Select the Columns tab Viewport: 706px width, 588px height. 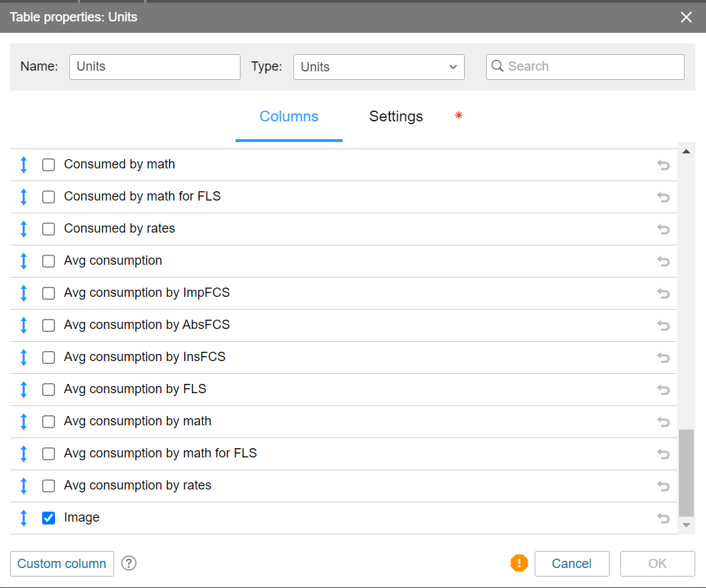click(x=288, y=116)
